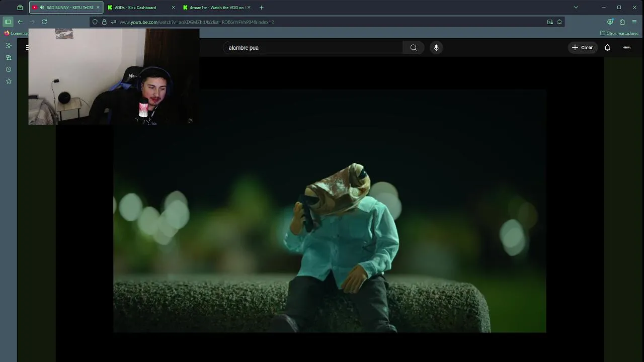Start voice search with microphone
This screenshot has width=644, height=362.
click(x=436, y=48)
